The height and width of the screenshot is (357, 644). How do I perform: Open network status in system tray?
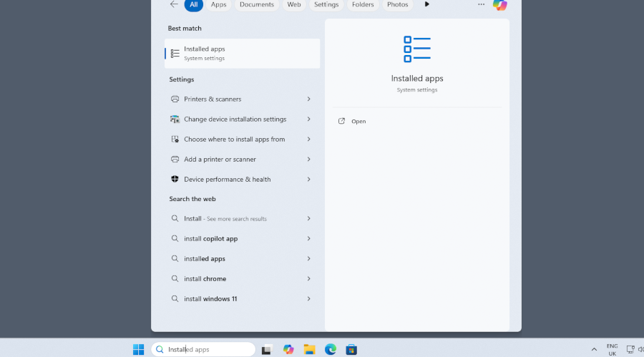630,350
